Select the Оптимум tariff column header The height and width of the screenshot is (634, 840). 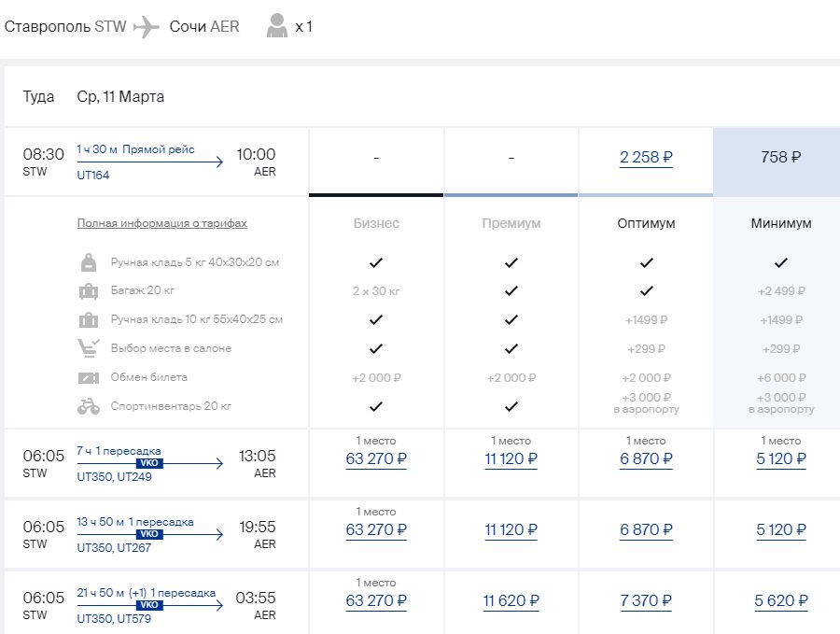[x=646, y=223]
